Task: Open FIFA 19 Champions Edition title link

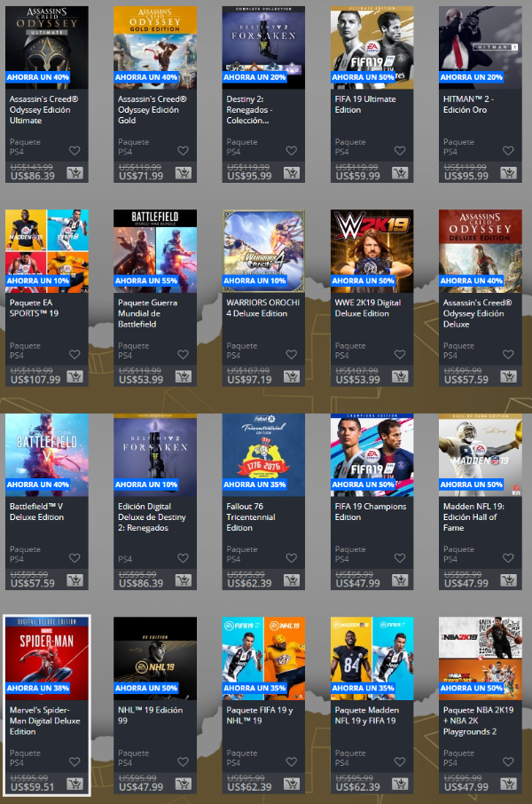Action: tap(371, 511)
